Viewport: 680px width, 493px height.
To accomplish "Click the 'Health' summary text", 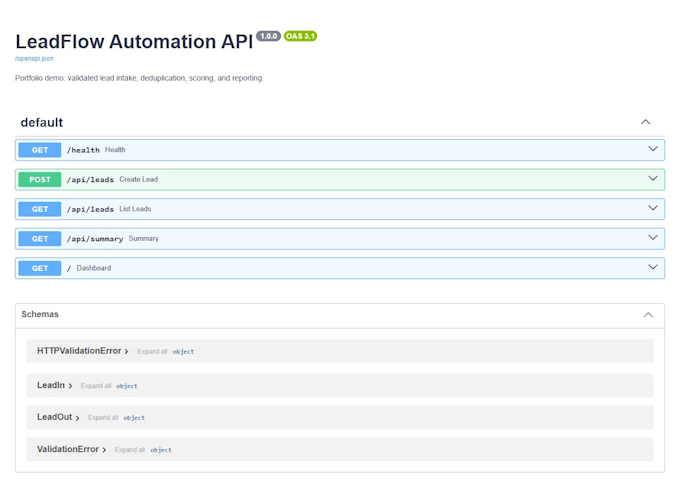I will pyautogui.click(x=115, y=150).
